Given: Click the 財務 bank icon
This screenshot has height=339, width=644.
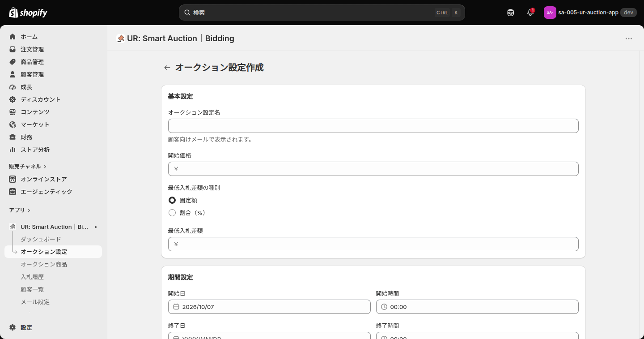Looking at the screenshot, I should click(13, 137).
